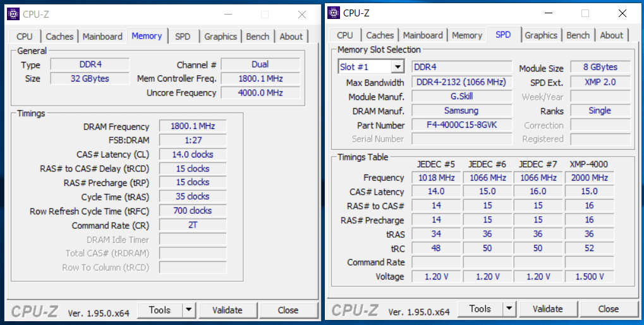Click XMP-4000 voltage cell 1.500 V

coord(590,276)
